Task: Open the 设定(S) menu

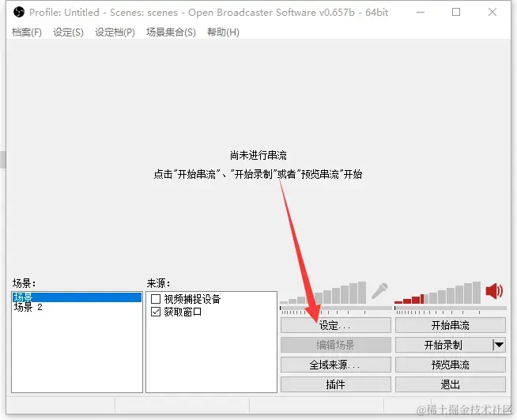Action: pyautogui.click(x=68, y=32)
